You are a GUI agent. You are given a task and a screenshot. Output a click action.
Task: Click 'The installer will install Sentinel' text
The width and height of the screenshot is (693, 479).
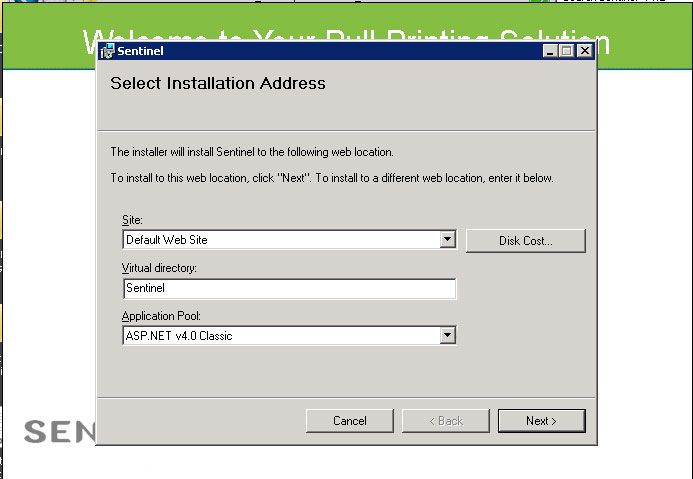(x=252, y=152)
